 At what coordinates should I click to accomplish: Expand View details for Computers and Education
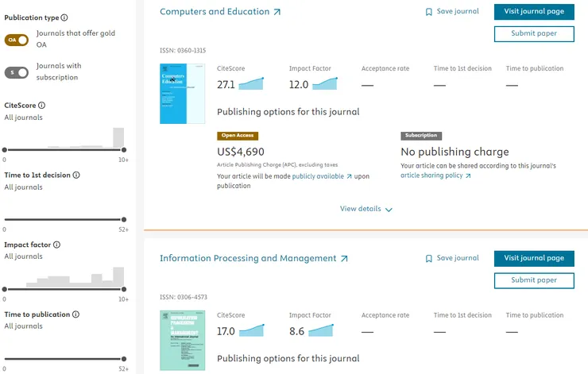[x=366, y=209]
